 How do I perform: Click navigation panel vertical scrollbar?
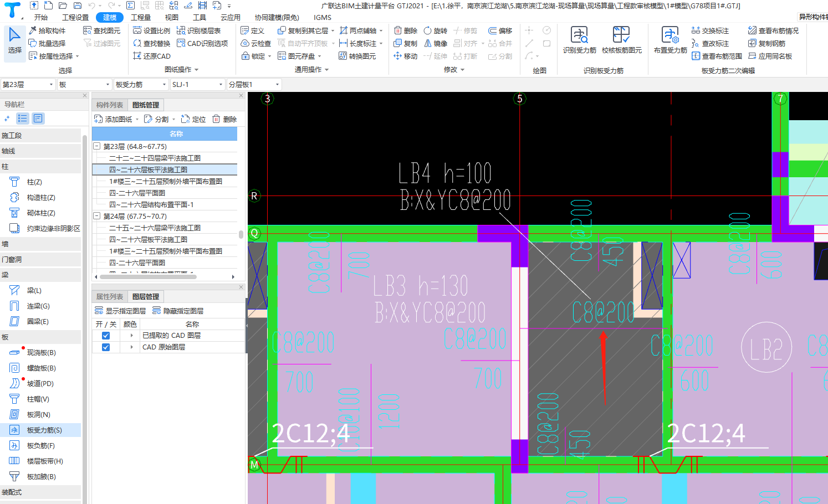pyautogui.click(x=85, y=316)
